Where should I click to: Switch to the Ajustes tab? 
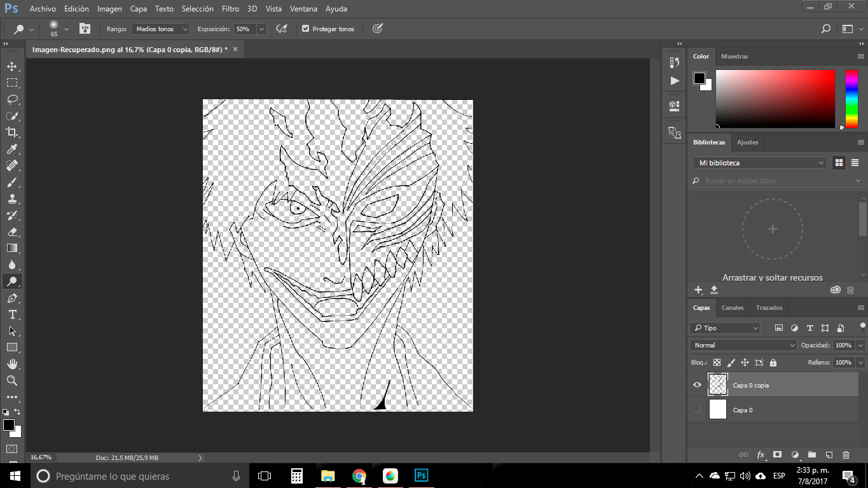pyautogui.click(x=747, y=143)
